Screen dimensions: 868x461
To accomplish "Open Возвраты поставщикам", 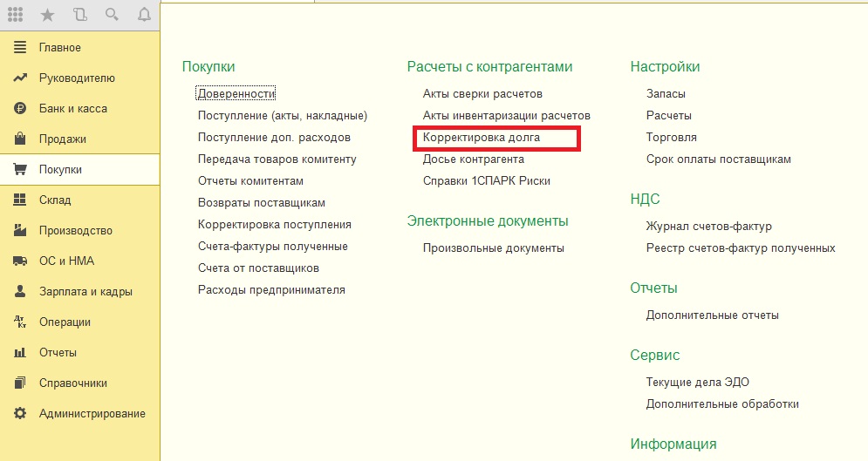I will pyautogui.click(x=262, y=203).
